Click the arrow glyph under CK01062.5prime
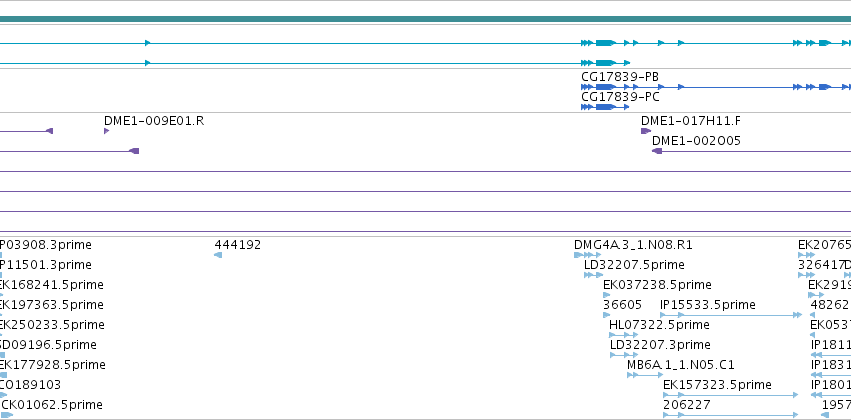 coord(7,415)
